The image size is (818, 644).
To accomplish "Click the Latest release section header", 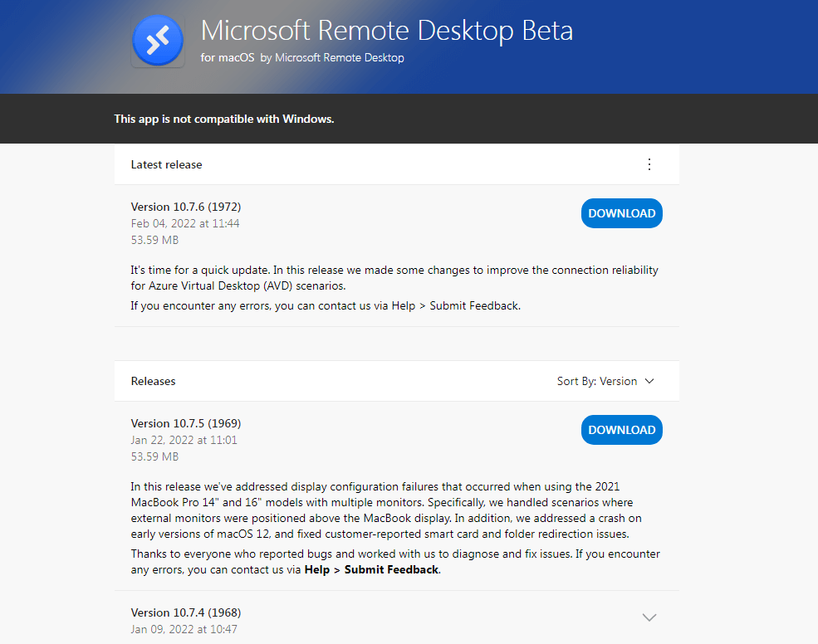I will tap(166, 164).
